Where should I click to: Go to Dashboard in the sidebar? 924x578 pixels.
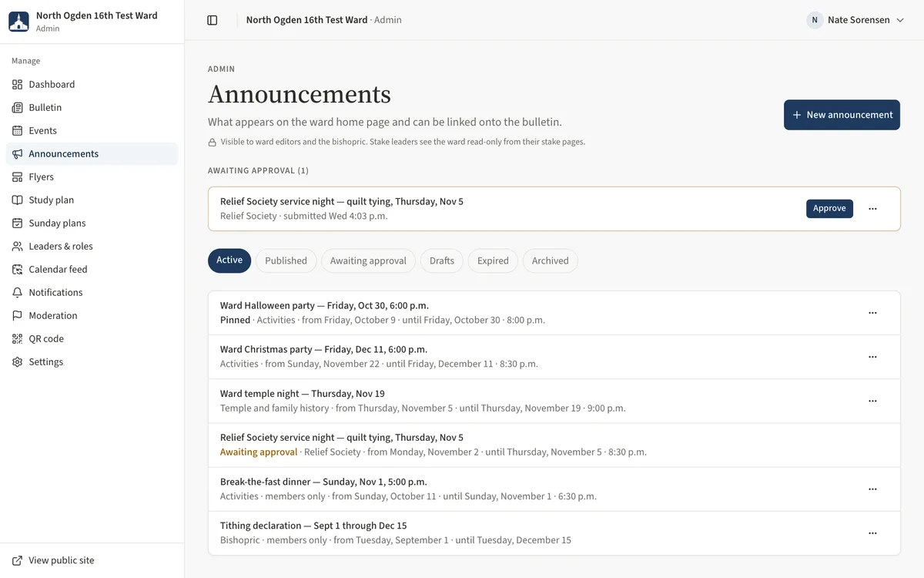pyautogui.click(x=92, y=85)
